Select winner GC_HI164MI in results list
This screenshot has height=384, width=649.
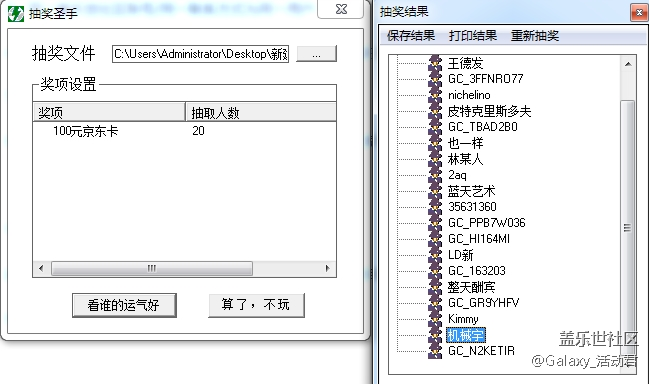pyautogui.click(x=479, y=239)
